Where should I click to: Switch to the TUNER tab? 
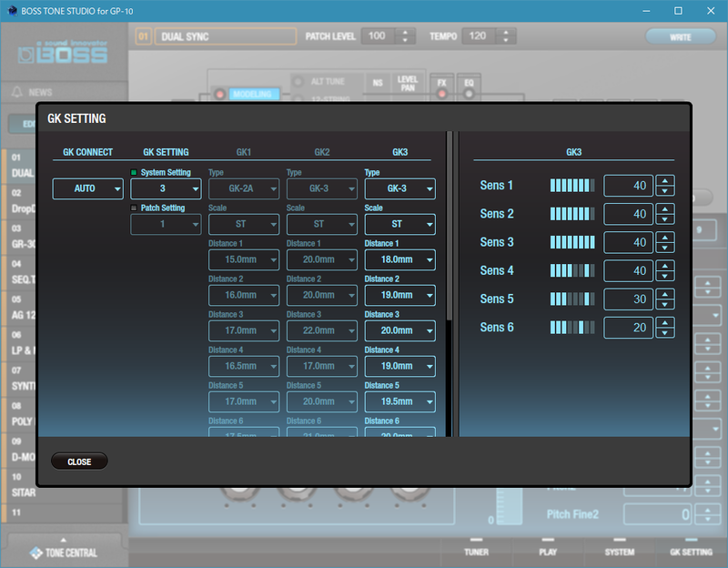(x=476, y=552)
